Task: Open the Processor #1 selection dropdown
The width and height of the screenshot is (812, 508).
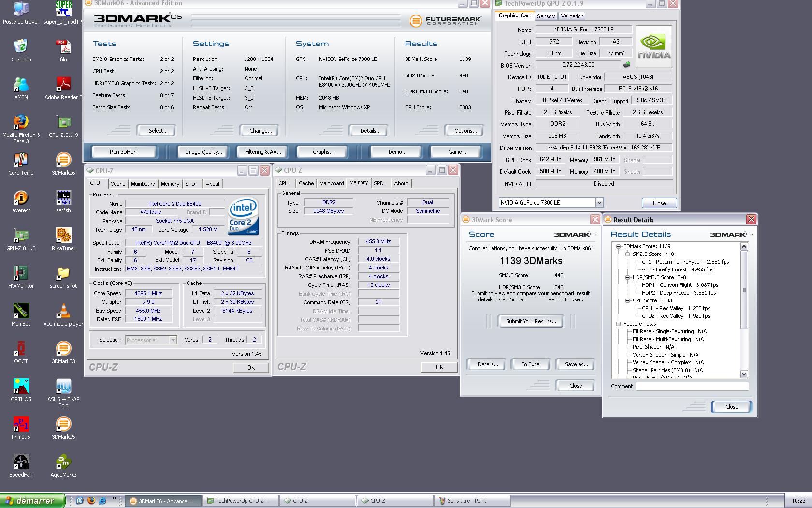Action: click(173, 340)
